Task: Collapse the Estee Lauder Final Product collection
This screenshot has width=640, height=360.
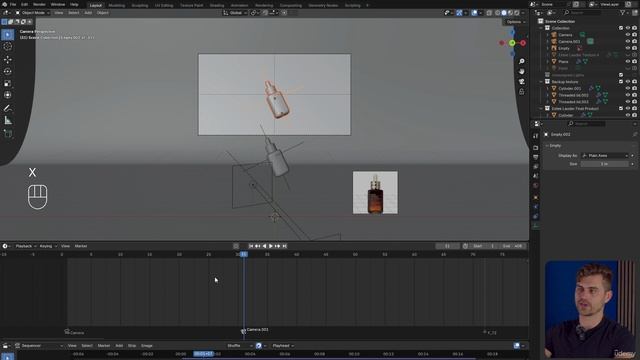Action: (x=542, y=109)
